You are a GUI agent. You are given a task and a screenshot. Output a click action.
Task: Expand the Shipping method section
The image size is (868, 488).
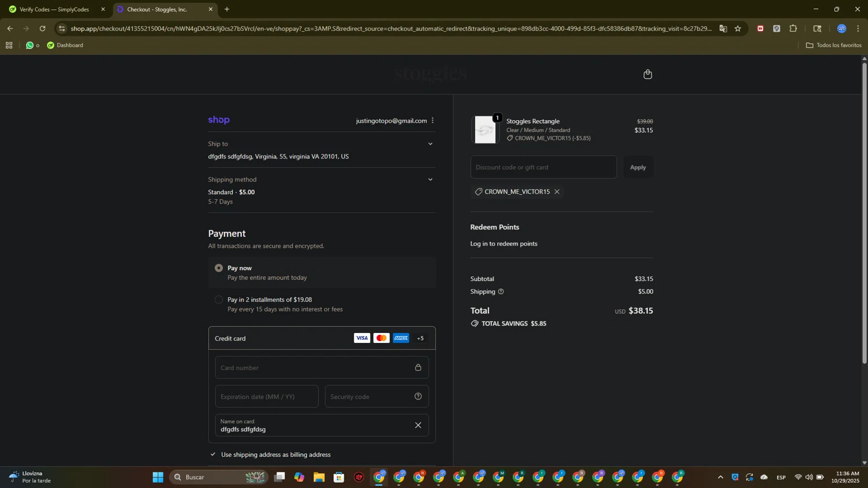pos(430,180)
